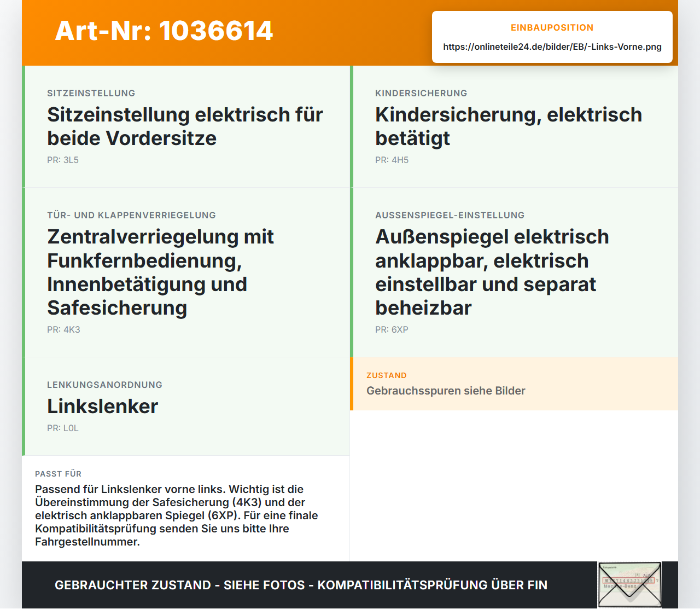The height and width of the screenshot is (609, 700).
Task: Select the Sitzeinstellung elektrisch card title
Action: (x=185, y=126)
